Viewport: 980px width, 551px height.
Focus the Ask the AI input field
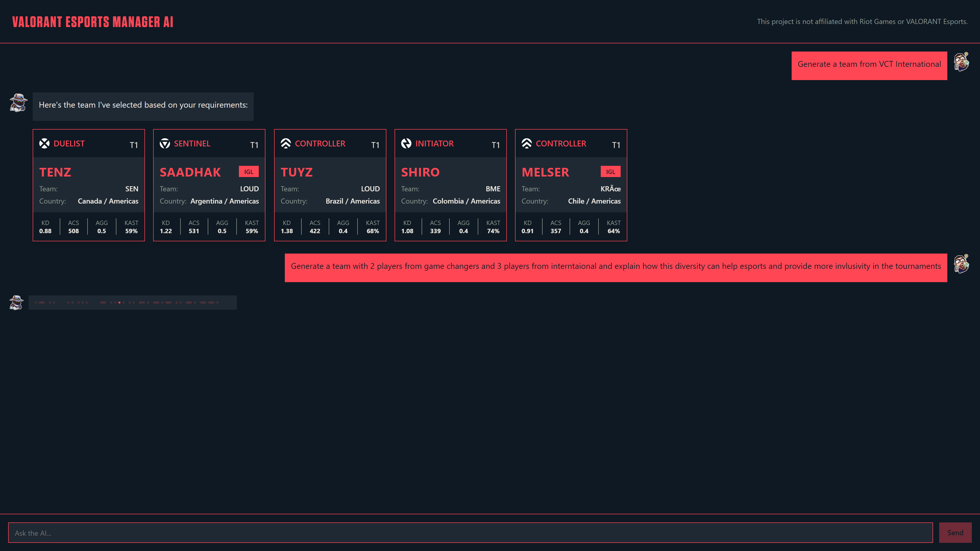(470, 533)
